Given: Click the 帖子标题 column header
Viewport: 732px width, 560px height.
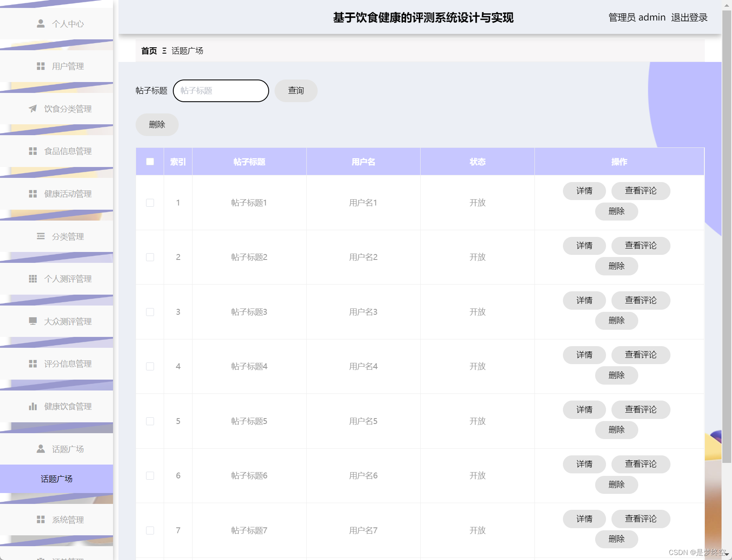Looking at the screenshot, I should 249,162.
